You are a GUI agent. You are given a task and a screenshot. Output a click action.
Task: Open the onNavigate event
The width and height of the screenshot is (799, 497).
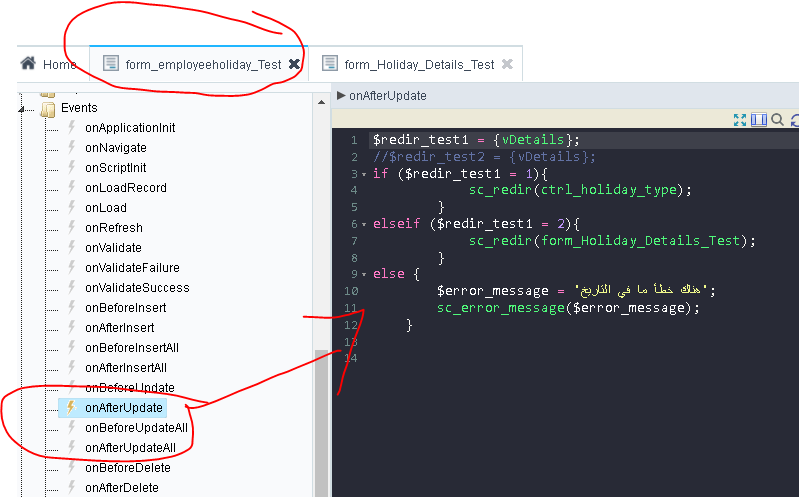tap(116, 148)
